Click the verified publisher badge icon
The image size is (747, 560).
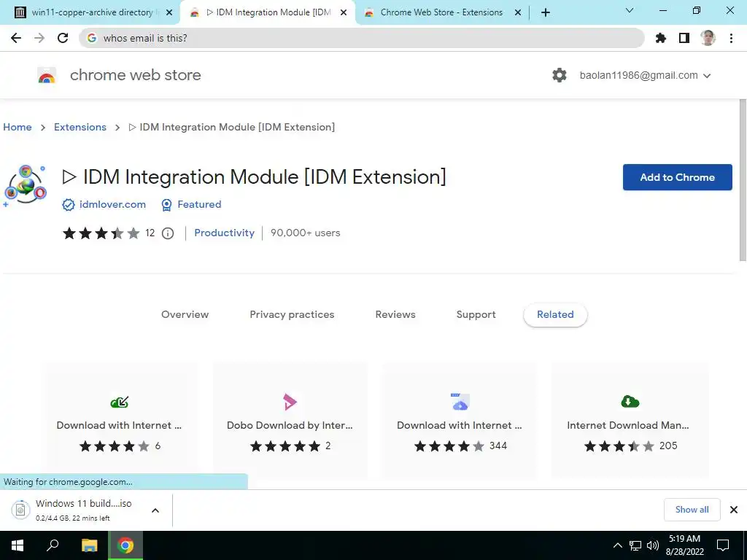tap(69, 205)
